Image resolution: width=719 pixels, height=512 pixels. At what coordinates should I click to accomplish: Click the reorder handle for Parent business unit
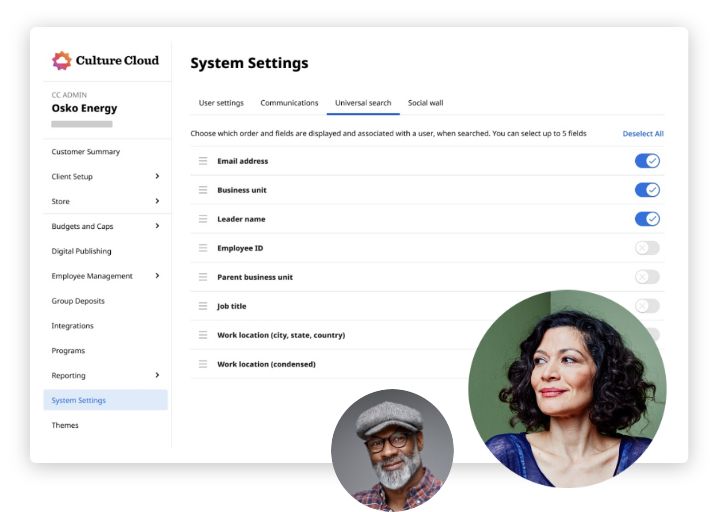tap(203, 277)
